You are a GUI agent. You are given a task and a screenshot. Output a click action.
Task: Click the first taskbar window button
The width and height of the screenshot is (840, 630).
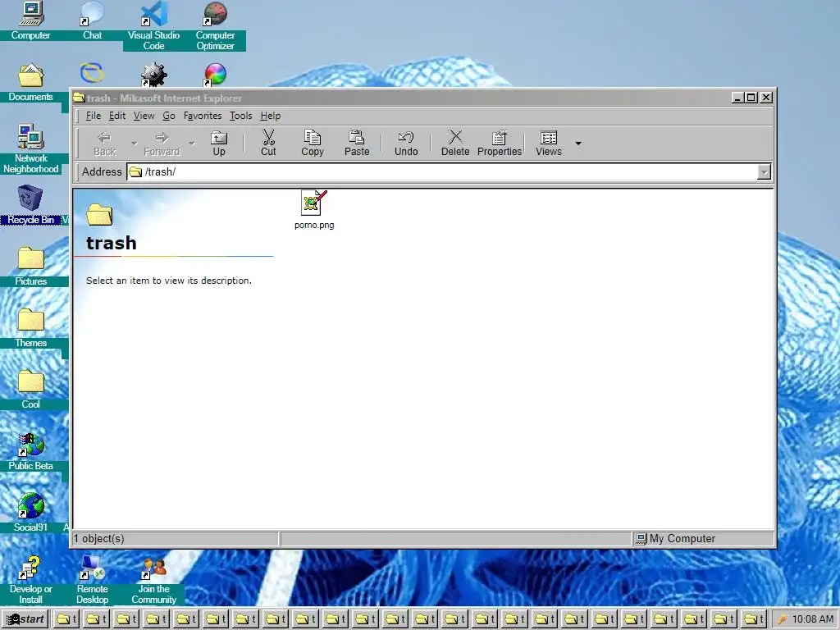66,619
